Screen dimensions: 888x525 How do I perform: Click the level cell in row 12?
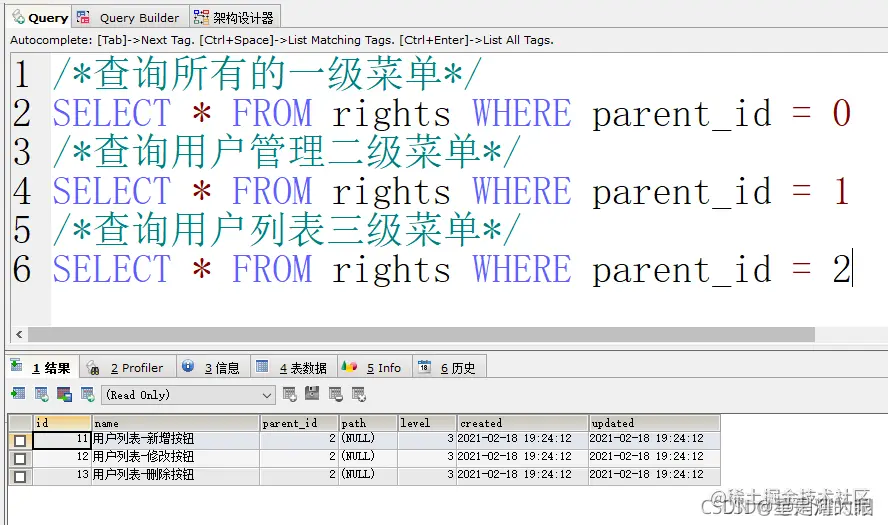point(426,458)
